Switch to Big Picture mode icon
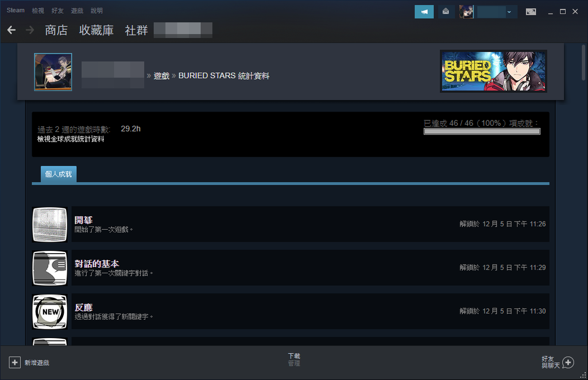 pos(531,11)
